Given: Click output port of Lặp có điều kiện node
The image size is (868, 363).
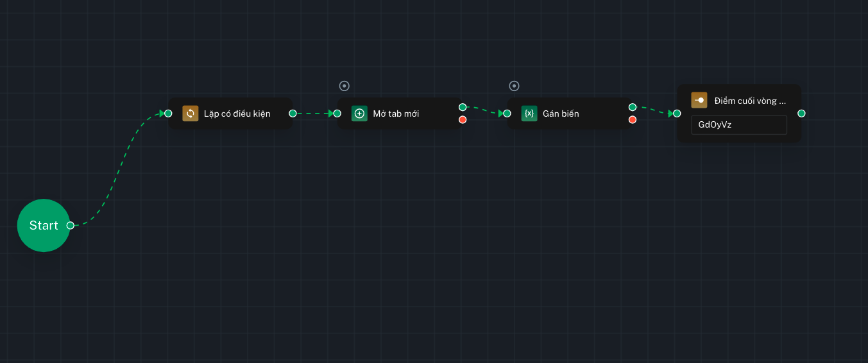Looking at the screenshot, I should tap(293, 114).
